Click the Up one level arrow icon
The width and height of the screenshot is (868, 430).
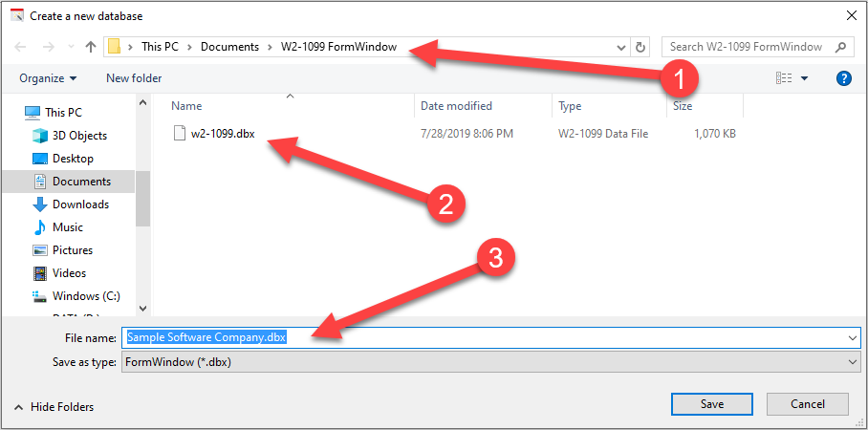tap(91, 46)
